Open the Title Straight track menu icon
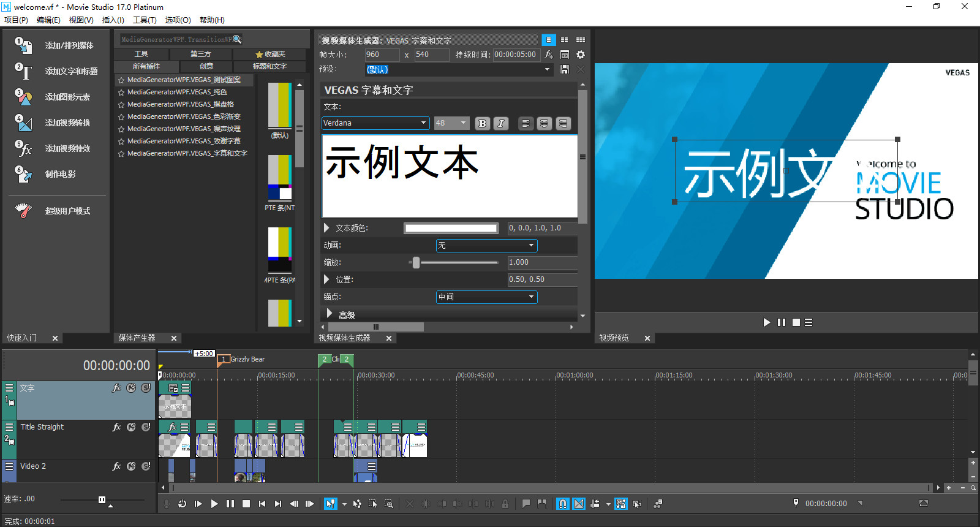The width and height of the screenshot is (980, 527). 9,427
